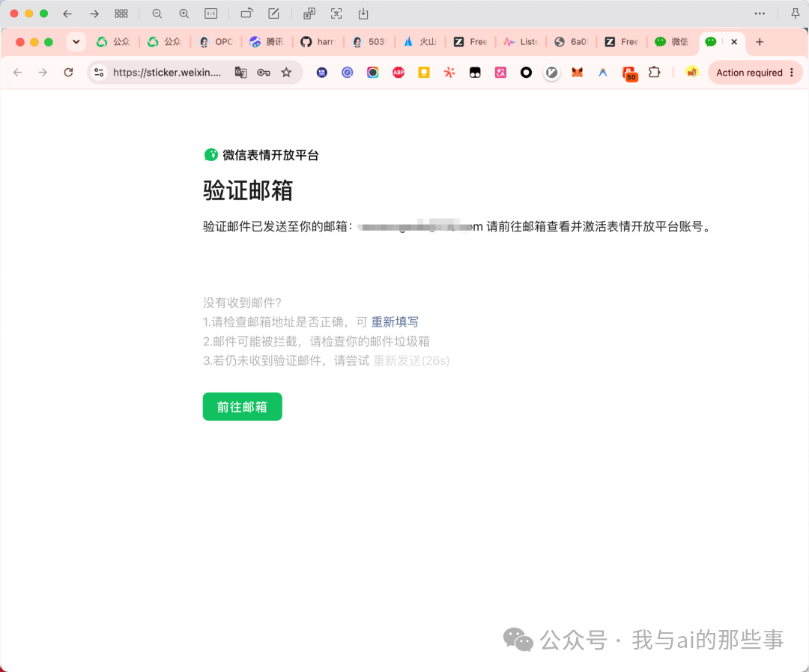Click the sticker.weixin URL address field
Screen dimensions: 809x672
pyautogui.click(x=167, y=72)
